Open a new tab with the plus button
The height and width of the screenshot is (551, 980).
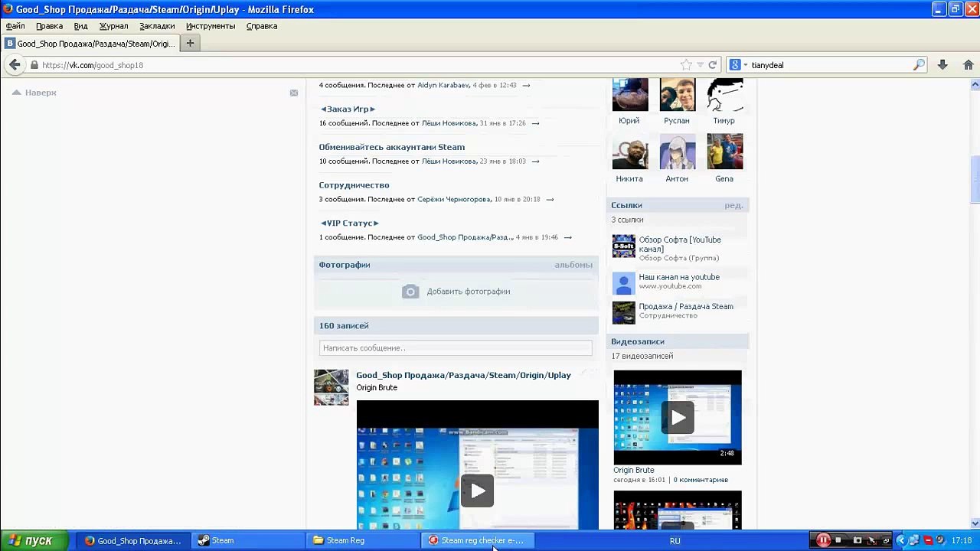pyautogui.click(x=190, y=44)
